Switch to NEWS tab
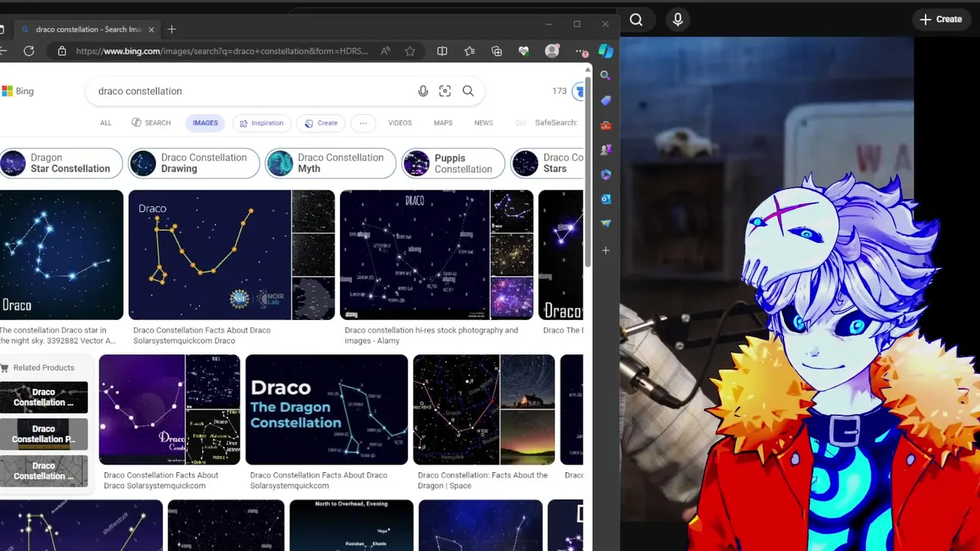980x551 pixels. [x=483, y=123]
